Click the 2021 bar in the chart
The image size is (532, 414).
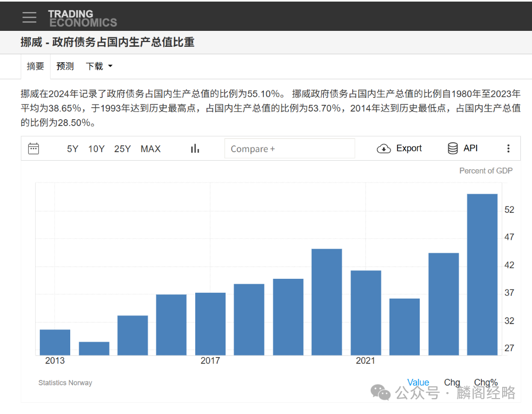pyautogui.click(x=366, y=313)
